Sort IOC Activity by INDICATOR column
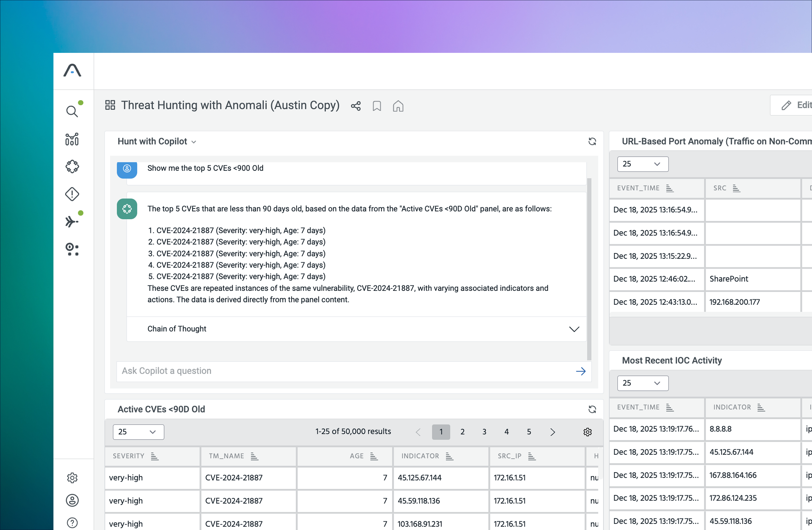Image resolution: width=812 pixels, height=530 pixels. click(761, 407)
